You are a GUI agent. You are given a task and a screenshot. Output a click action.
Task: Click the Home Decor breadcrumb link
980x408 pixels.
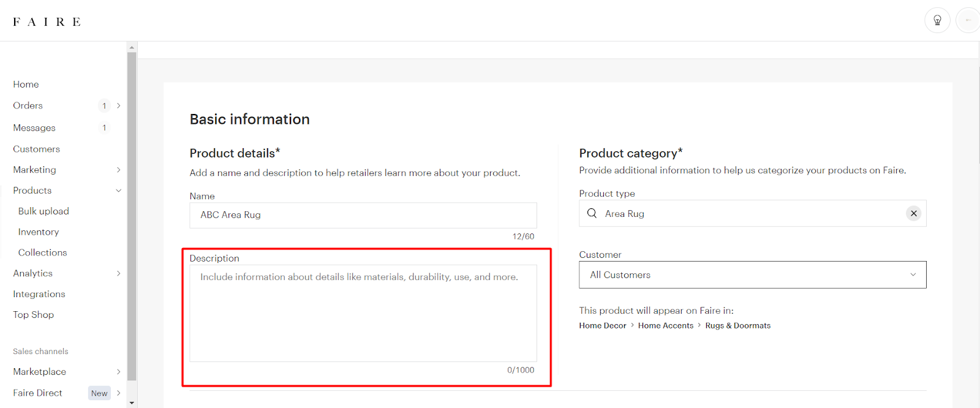pos(603,326)
